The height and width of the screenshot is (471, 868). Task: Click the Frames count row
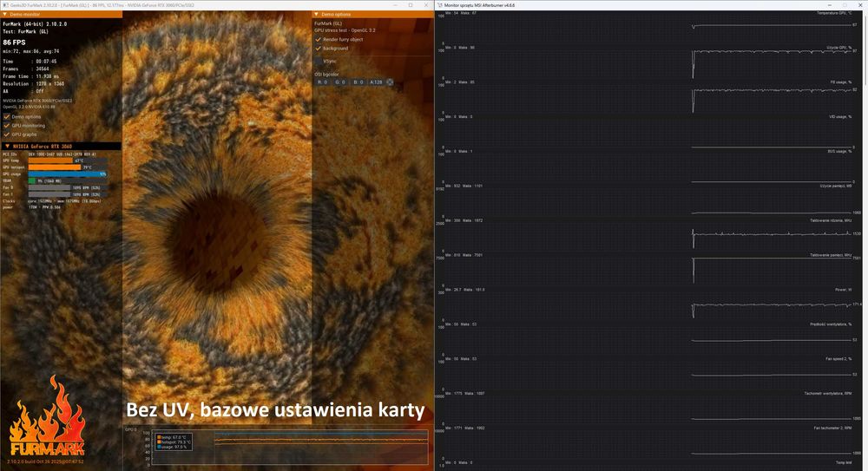pos(26,69)
